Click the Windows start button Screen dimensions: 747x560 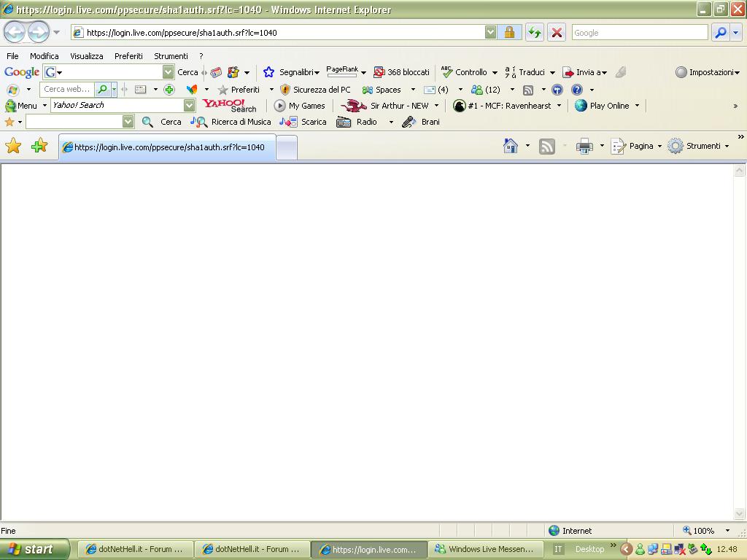pos(34,549)
